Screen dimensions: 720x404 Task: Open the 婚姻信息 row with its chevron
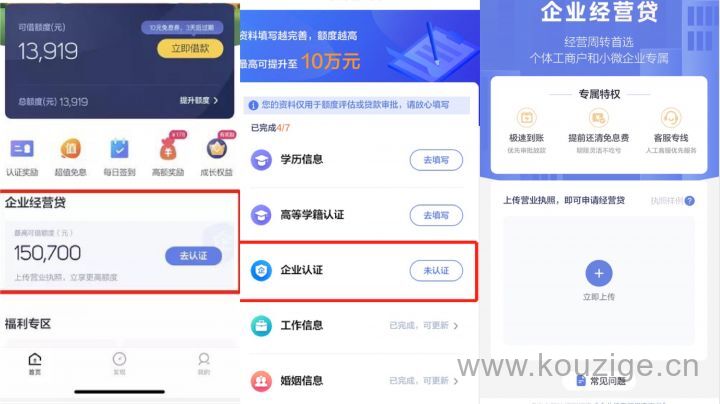pyautogui.click(x=357, y=381)
